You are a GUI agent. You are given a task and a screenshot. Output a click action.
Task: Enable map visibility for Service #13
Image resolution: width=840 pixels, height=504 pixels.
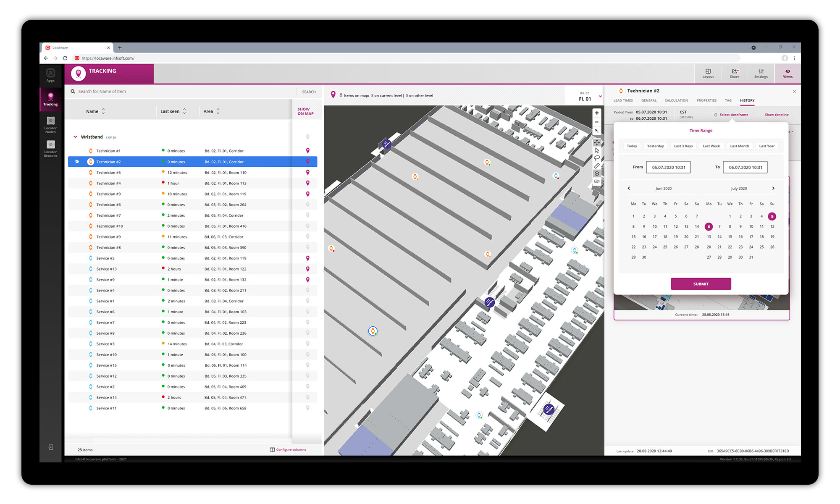pyautogui.click(x=308, y=269)
